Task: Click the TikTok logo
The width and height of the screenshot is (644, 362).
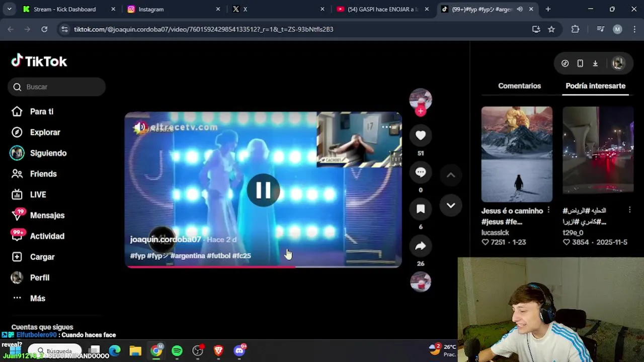Action: (x=39, y=61)
